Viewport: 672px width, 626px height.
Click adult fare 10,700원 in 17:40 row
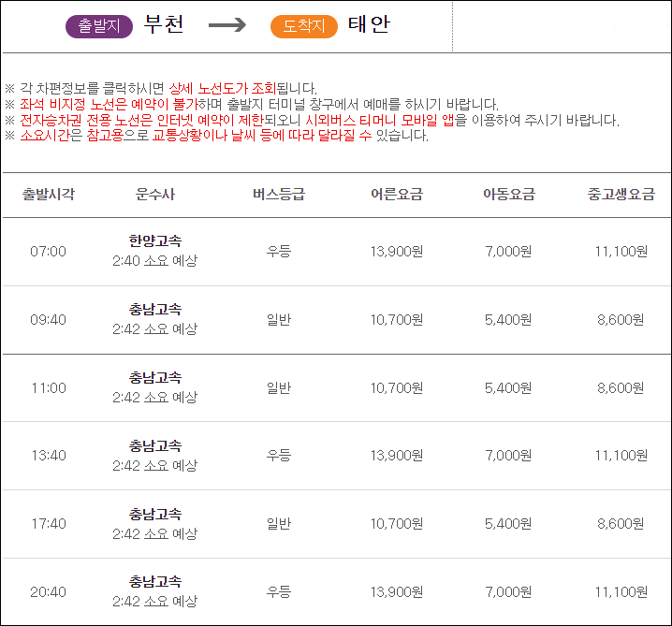tap(397, 524)
